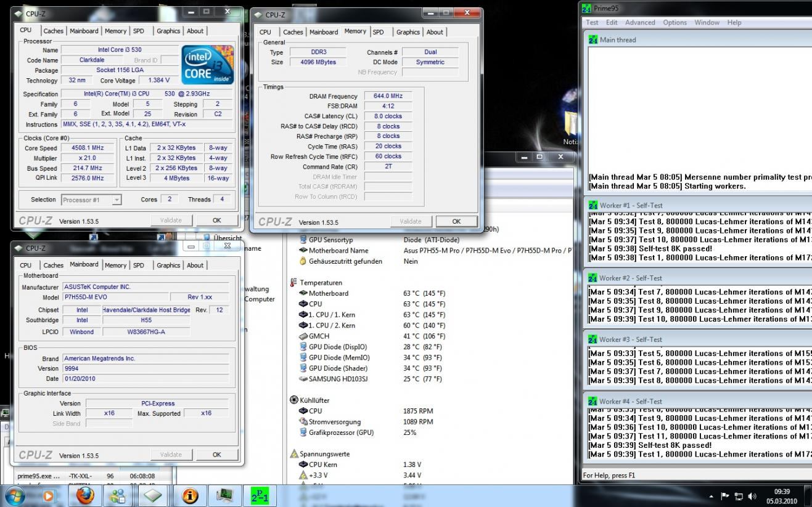Click OK in CPU-tab CPU-Z window
The image size is (812, 507).
pyautogui.click(x=216, y=220)
